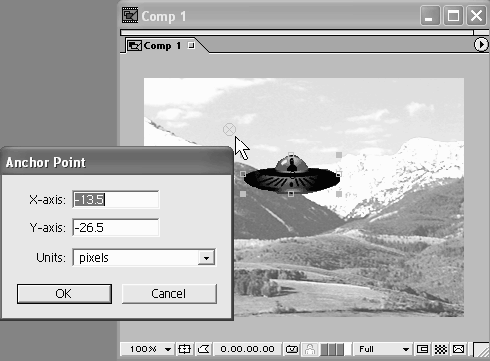The image size is (490, 361).
Task: Click the current time 0.00.00.00 display
Action: point(247,349)
